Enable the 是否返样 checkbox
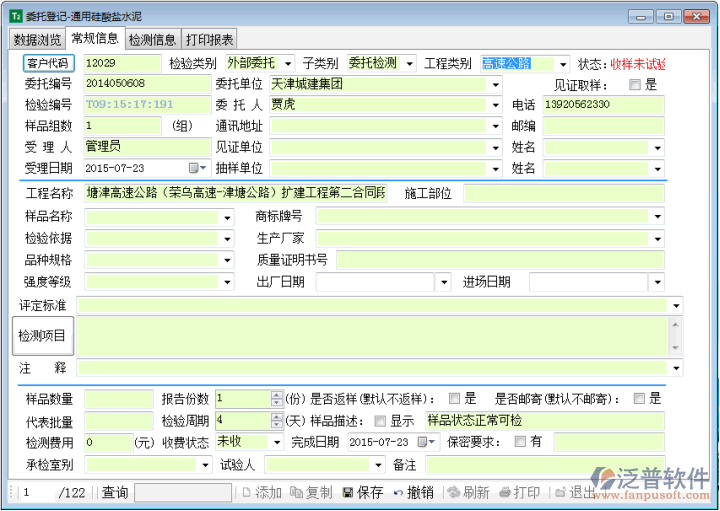The image size is (720, 511). click(x=455, y=398)
